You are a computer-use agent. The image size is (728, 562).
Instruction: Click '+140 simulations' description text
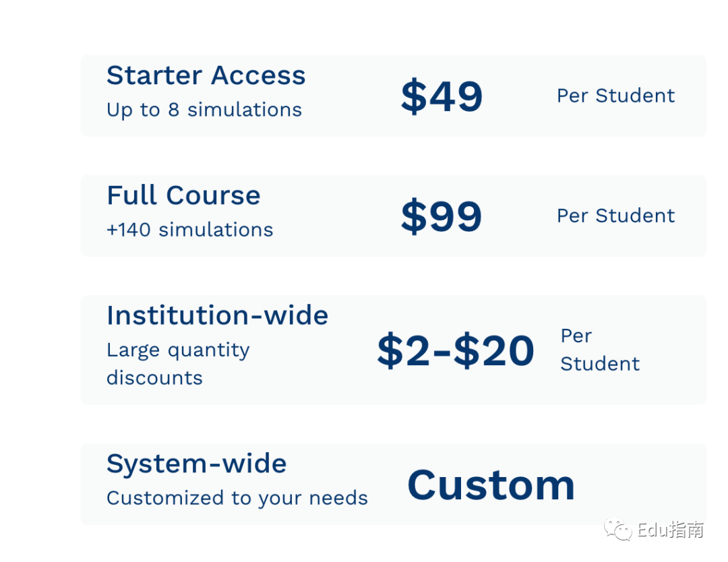190,230
